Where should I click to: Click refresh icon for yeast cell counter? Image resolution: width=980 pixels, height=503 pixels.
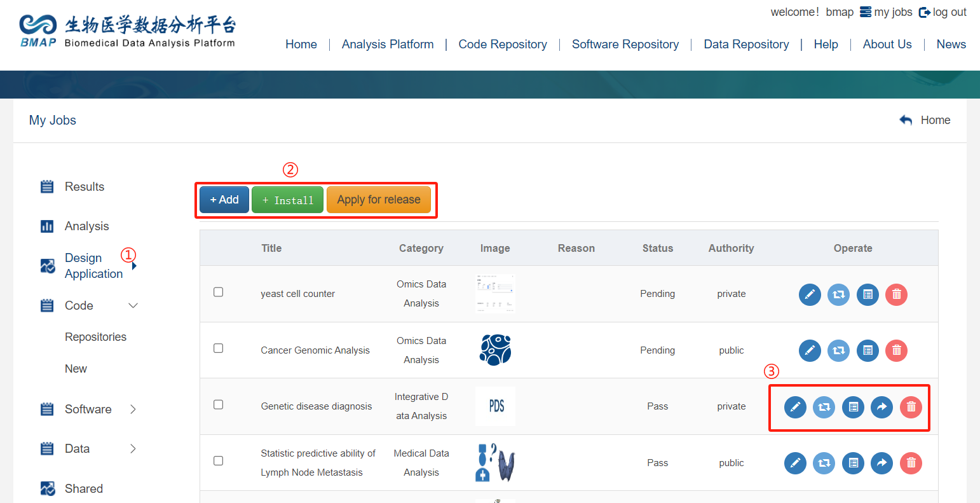click(x=839, y=294)
